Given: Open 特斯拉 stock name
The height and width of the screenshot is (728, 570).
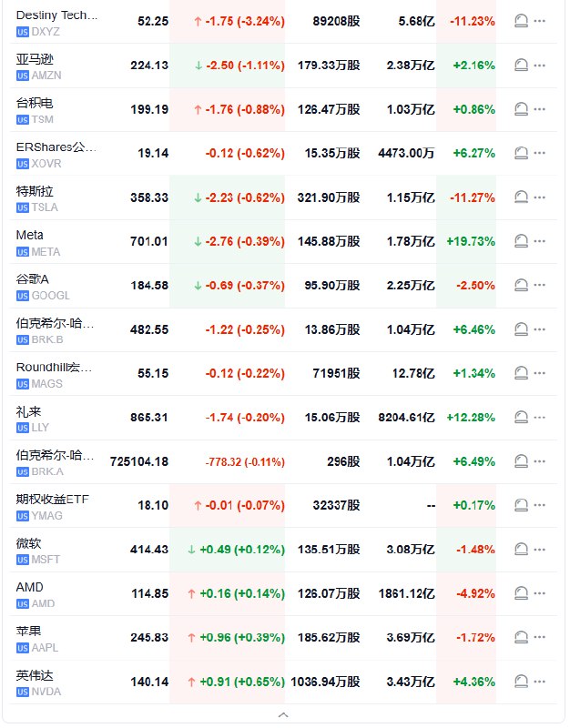Looking at the screenshot, I should click(x=35, y=191).
